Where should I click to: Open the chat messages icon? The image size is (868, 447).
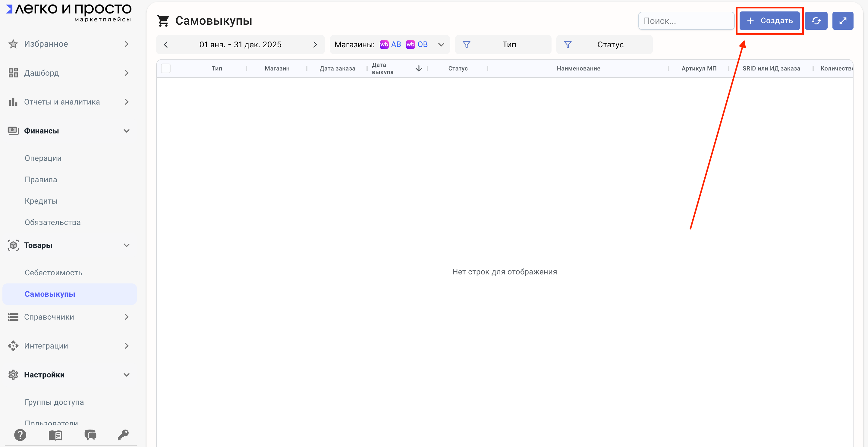[x=90, y=435]
